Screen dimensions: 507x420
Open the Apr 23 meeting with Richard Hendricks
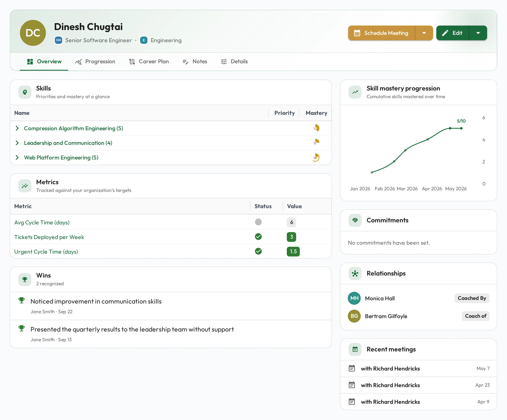click(x=418, y=385)
